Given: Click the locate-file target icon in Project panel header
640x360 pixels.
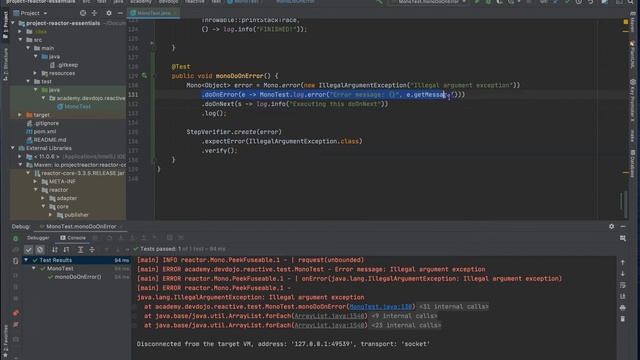Looking at the screenshot, I should (83, 13).
